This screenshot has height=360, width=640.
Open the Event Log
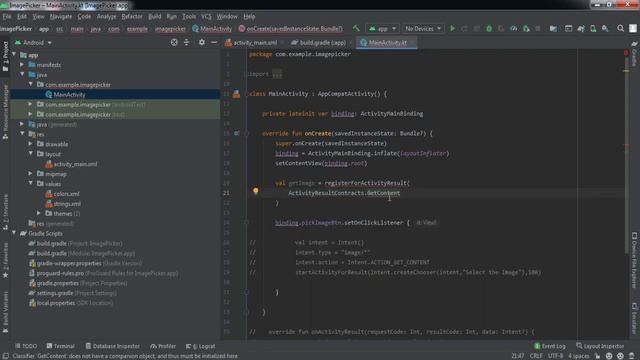pyautogui.click(x=549, y=346)
